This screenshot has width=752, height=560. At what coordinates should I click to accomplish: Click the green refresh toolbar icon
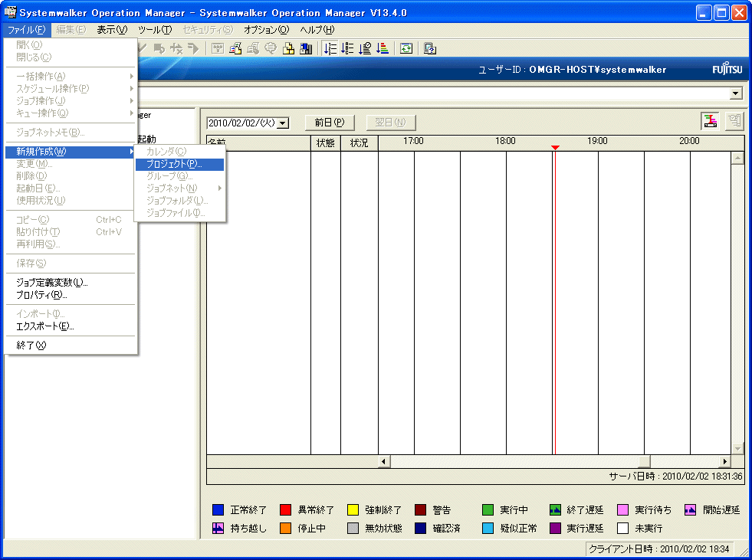pyautogui.click(x=406, y=48)
